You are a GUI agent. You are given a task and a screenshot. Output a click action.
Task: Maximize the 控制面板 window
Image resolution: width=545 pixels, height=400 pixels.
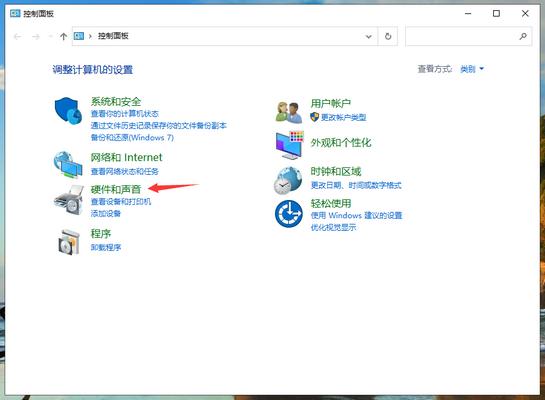point(496,14)
